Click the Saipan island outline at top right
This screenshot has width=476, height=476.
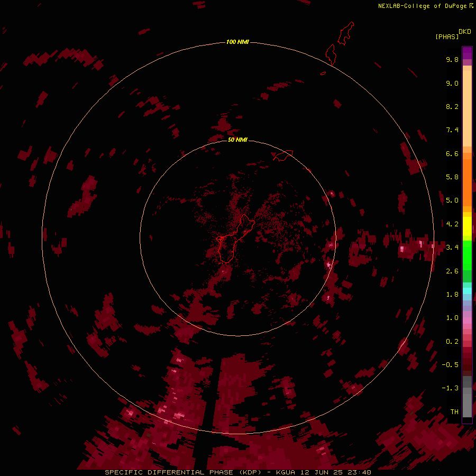tap(346, 33)
